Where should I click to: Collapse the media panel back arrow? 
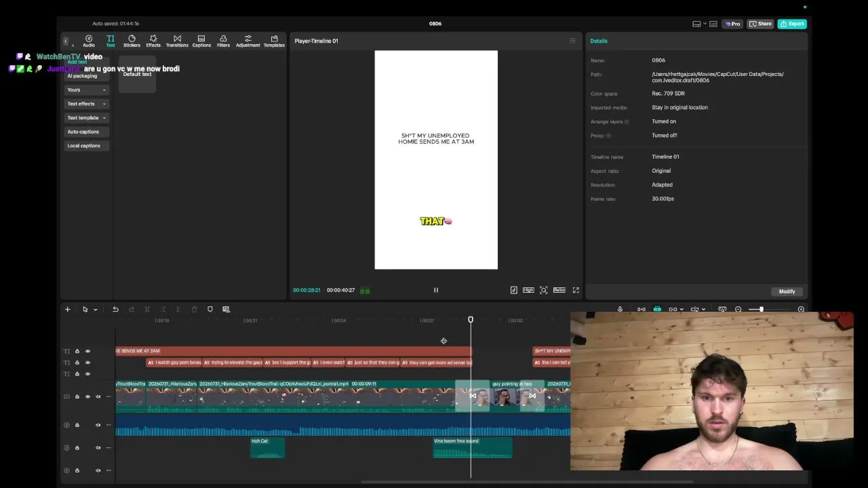pyautogui.click(x=66, y=41)
